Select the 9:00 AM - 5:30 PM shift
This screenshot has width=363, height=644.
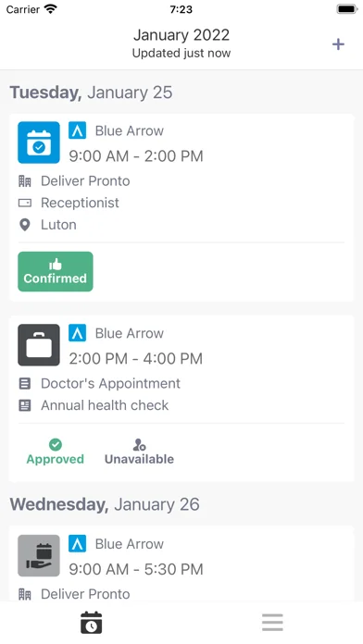(x=136, y=569)
